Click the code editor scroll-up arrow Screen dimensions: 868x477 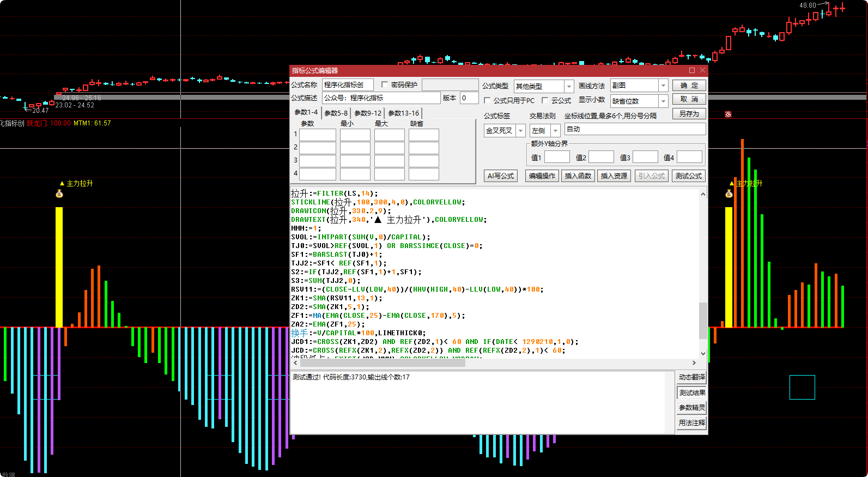[703, 194]
